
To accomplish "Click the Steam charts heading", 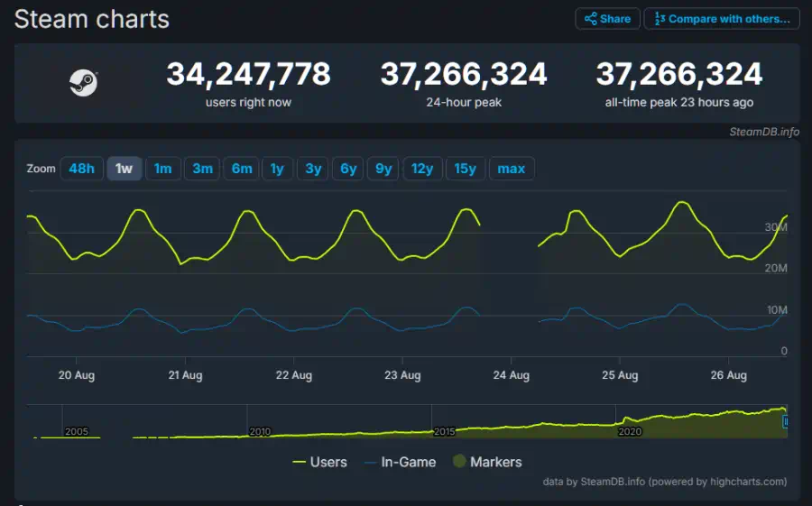I will pos(92,20).
